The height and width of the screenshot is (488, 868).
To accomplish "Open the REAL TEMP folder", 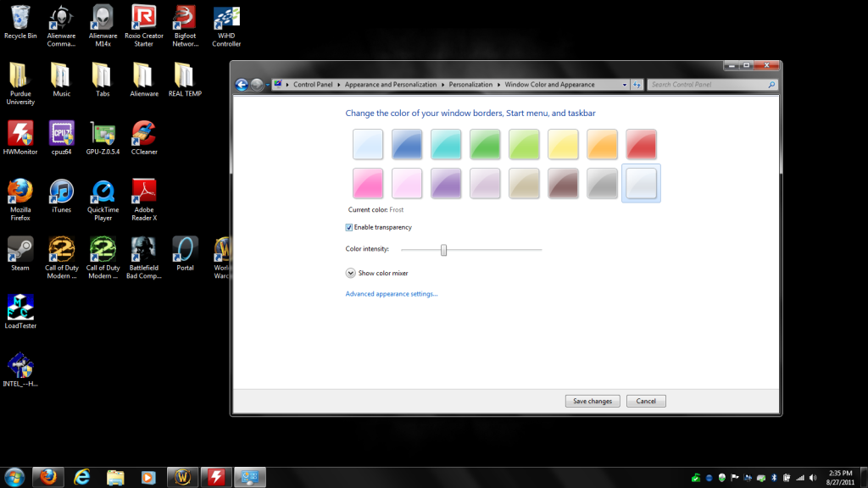I will (185, 80).
